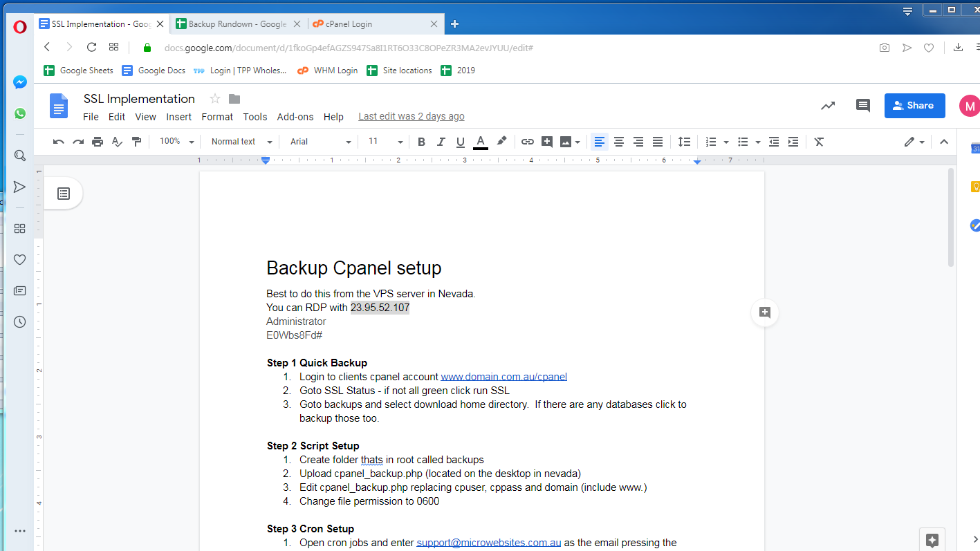This screenshot has width=980, height=551.
Task: Open the Format menu
Action: point(217,117)
